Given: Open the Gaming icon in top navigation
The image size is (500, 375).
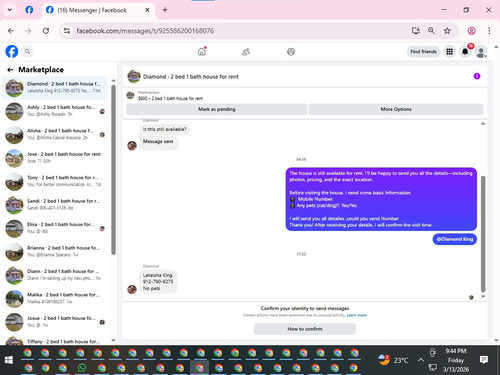Looking at the screenshot, I should point(291,52).
